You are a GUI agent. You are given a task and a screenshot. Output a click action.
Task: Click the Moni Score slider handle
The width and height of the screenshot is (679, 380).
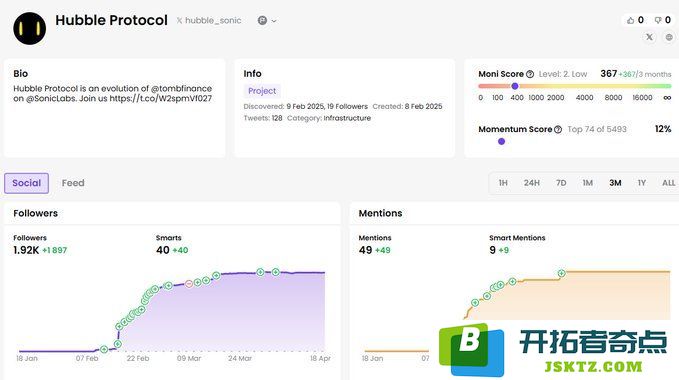(x=515, y=86)
